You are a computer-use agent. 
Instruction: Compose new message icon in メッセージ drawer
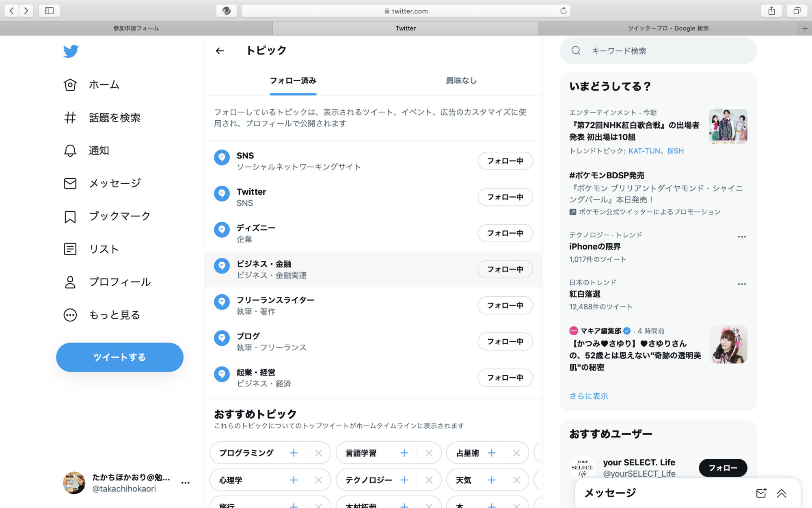pyautogui.click(x=761, y=493)
